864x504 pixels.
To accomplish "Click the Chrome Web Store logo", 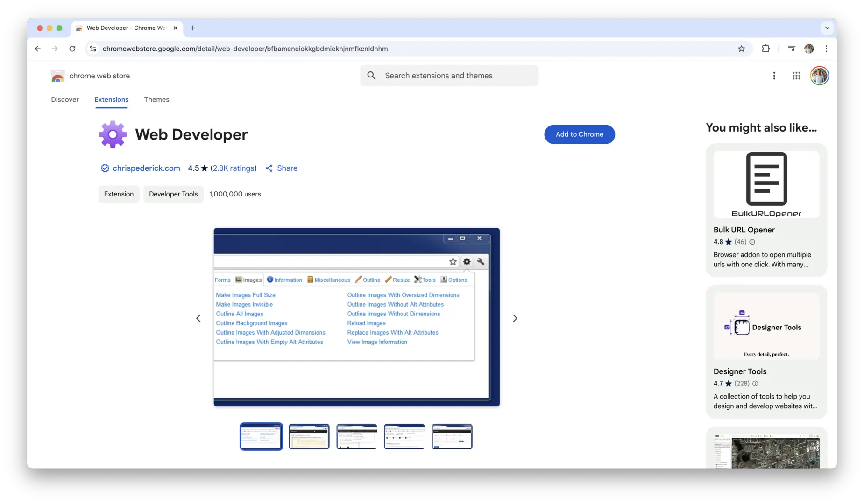I will coord(57,76).
